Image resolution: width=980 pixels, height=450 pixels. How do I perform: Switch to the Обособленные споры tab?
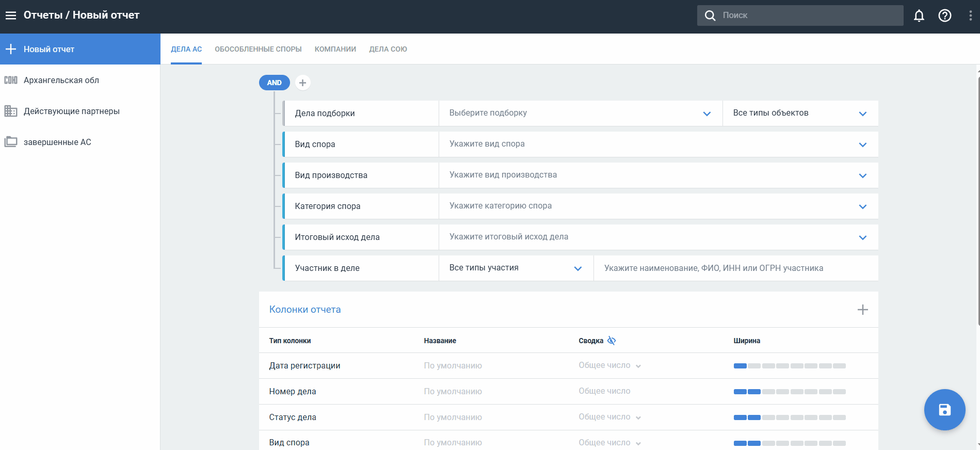(258, 49)
